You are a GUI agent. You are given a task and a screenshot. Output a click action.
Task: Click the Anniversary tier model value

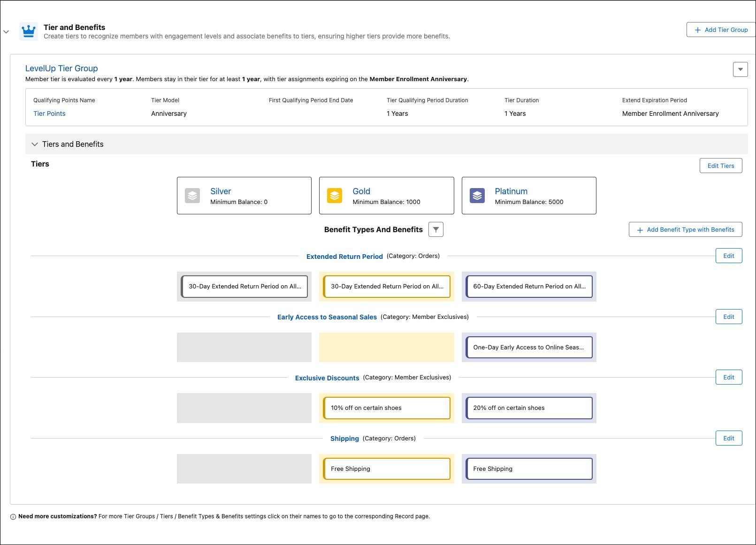(x=169, y=114)
